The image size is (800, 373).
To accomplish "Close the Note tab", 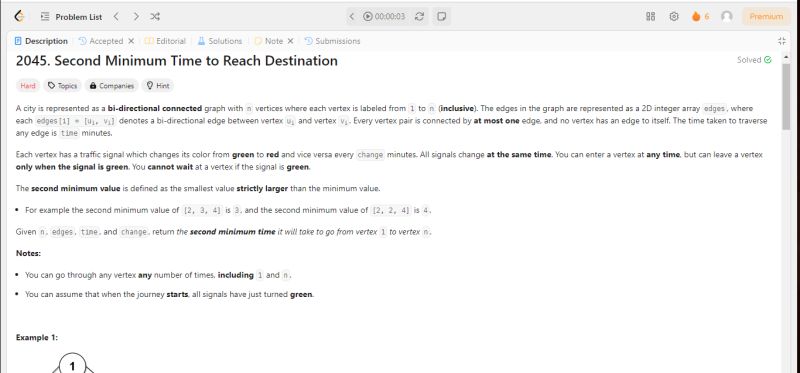I will 291,41.
